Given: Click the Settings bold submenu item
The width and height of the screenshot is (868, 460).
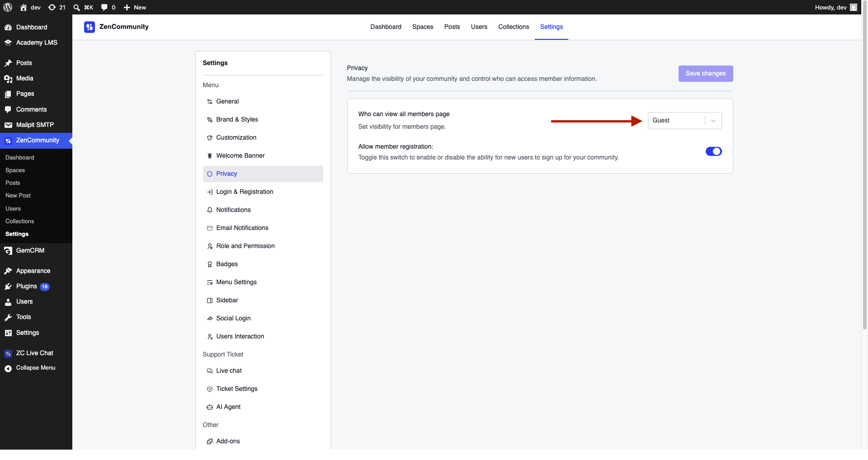Looking at the screenshot, I should (x=17, y=234).
